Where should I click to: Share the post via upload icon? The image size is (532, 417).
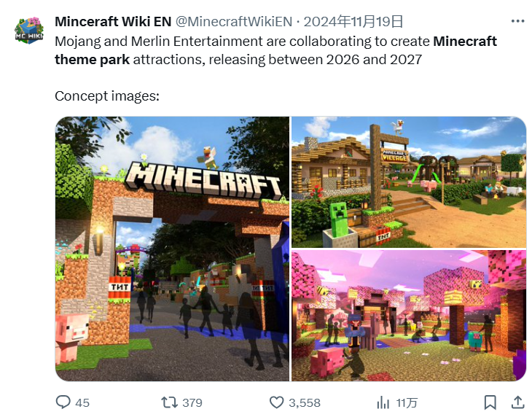click(x=517, y=402)
